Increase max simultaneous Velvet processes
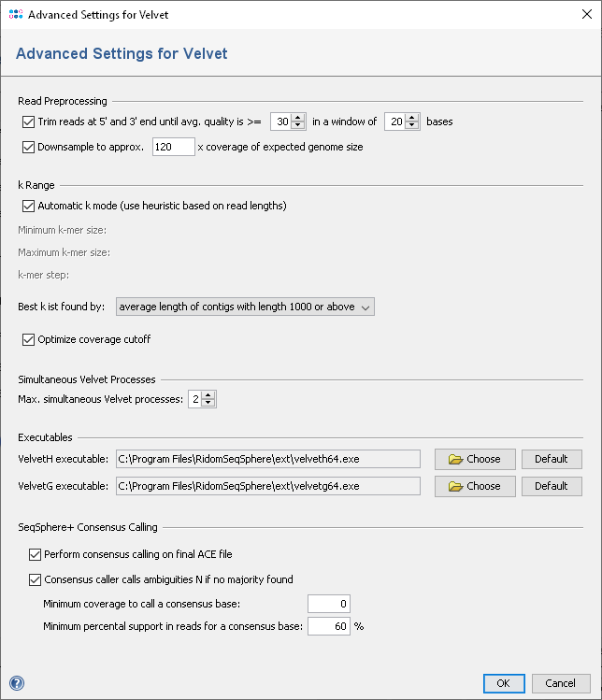 click(208, 395)
